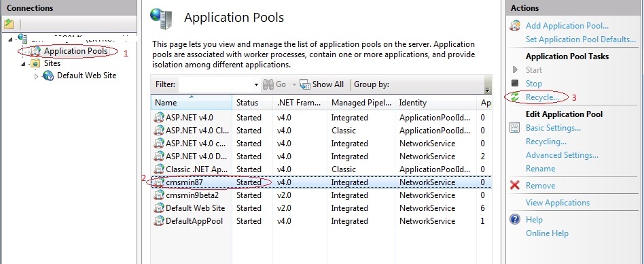Sort by Name column header
The width and height of the screenshot is (644, 264).
point(192,103)
